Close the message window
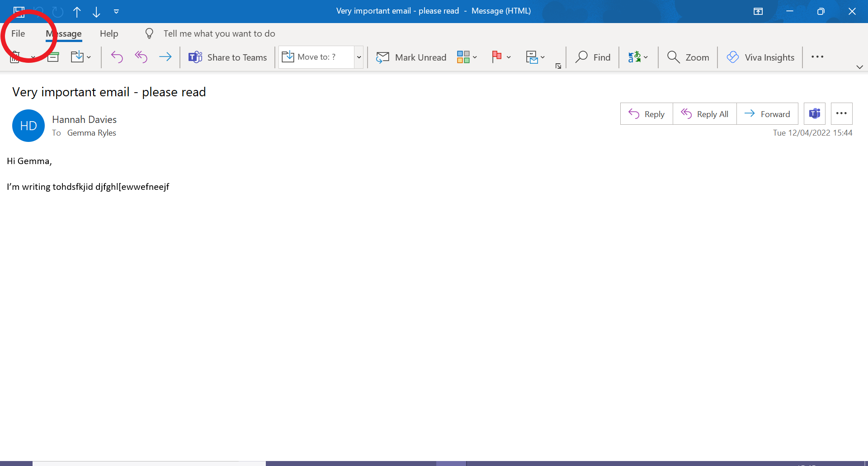 tap(852, 11)
